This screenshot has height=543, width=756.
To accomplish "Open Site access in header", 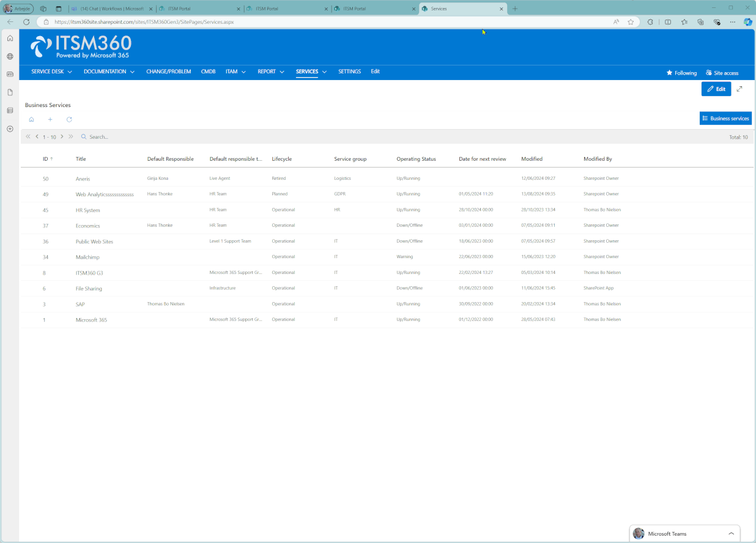I will coord(722,73).
